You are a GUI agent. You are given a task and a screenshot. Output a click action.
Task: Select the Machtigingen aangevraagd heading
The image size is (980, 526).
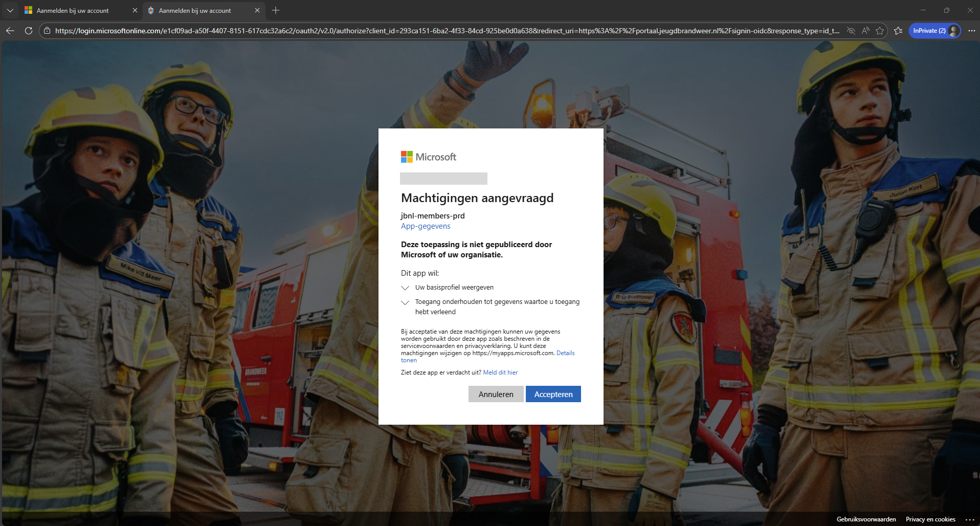pos(477,198)
